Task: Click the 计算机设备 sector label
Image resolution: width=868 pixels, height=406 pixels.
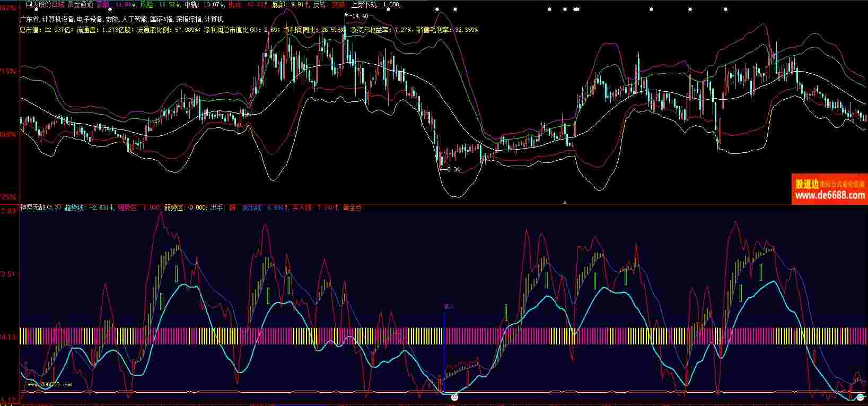Action: pyautogui.click(x=57, y=19)
